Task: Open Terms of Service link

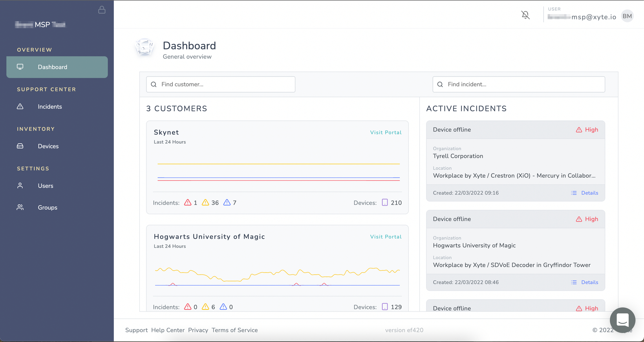Action: click(x=235, y=330)
